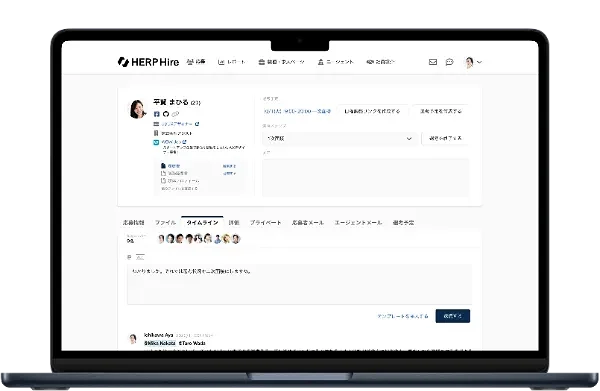Click the HERP Hire logo

pyautogui.click(x=148, y=62)
